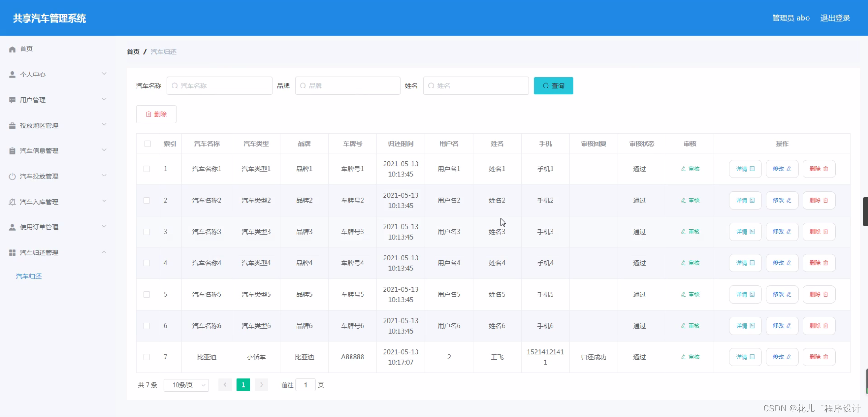Click the vertical scrollbar thumb at right edge
This screenshot has height=417, width=868.
866,211
